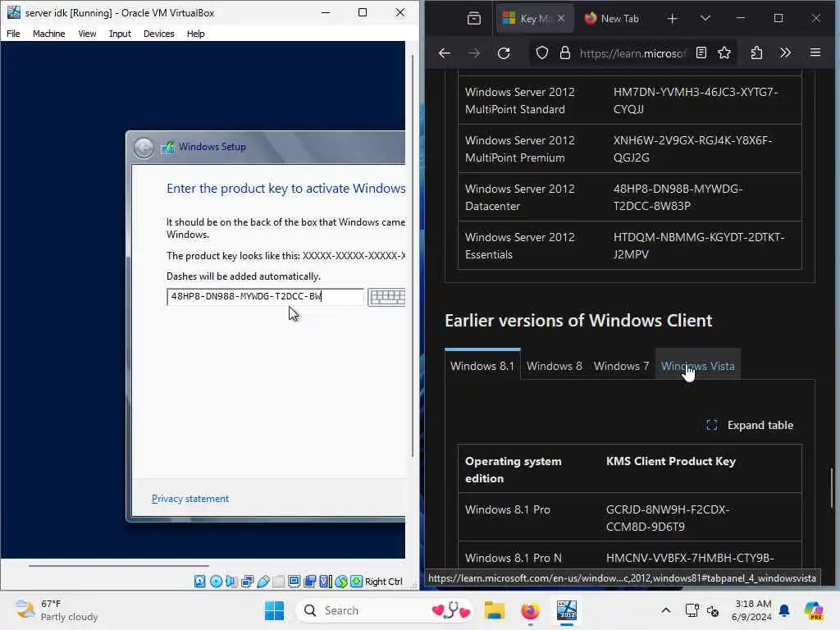The height and width of the screenshot is (630, 840).
Task: Open the Help menu in VirtualBox
Action: (195, 34)
